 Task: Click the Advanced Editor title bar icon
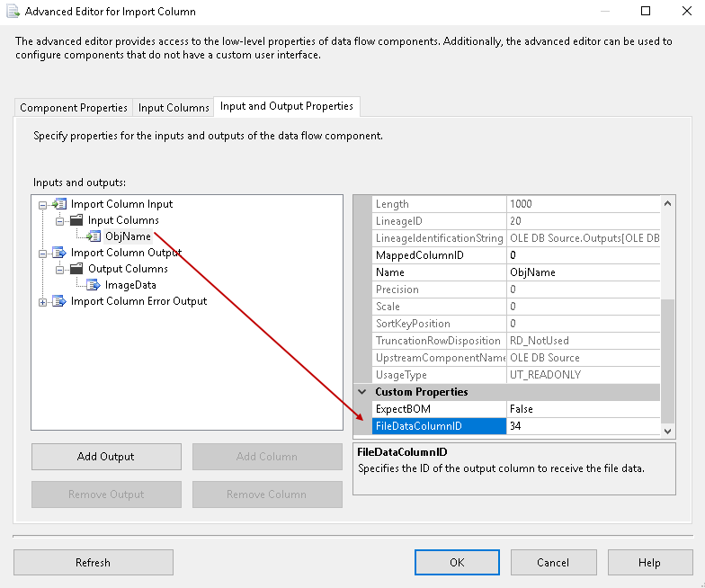tap(12, 12)
